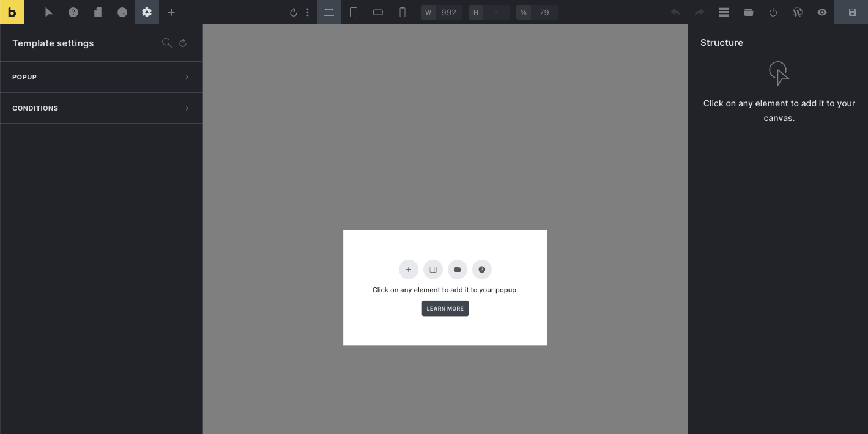Toggle the Structure panel icon
Viewport: 868px width, 434px height.
point(724,12)
